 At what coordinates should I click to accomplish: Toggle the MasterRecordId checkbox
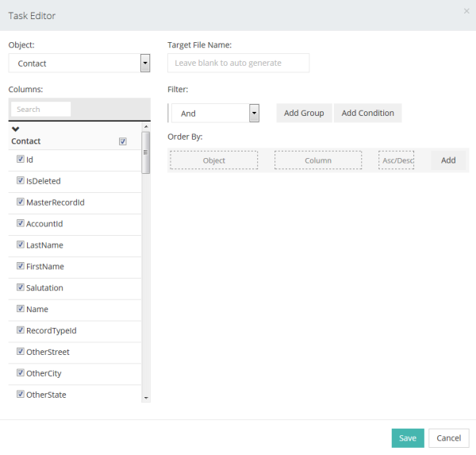pyautogui.click(x=21, y=202)
